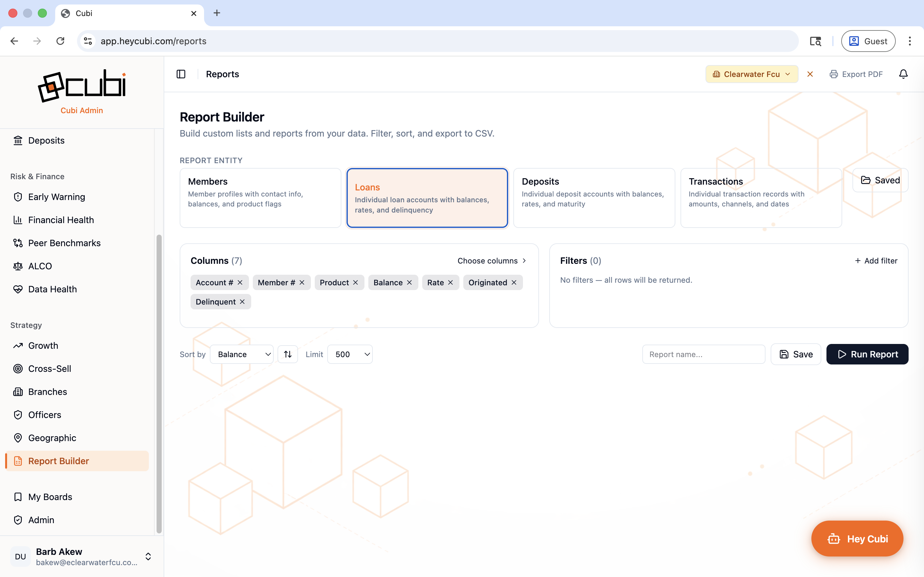
Task: Choose Transactions as the report entity
Action: 760,198
